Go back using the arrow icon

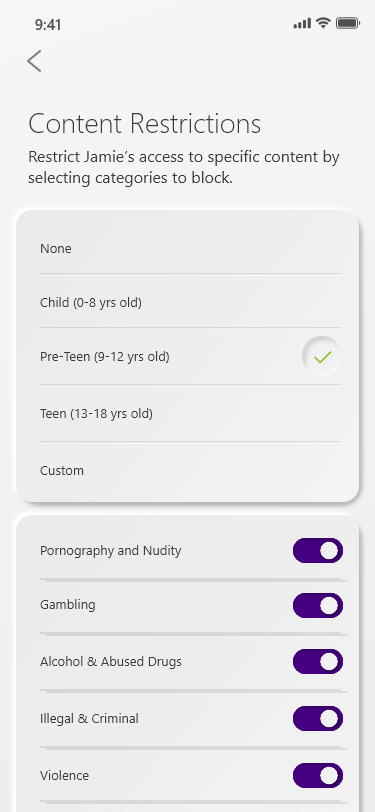coord(34,61)
